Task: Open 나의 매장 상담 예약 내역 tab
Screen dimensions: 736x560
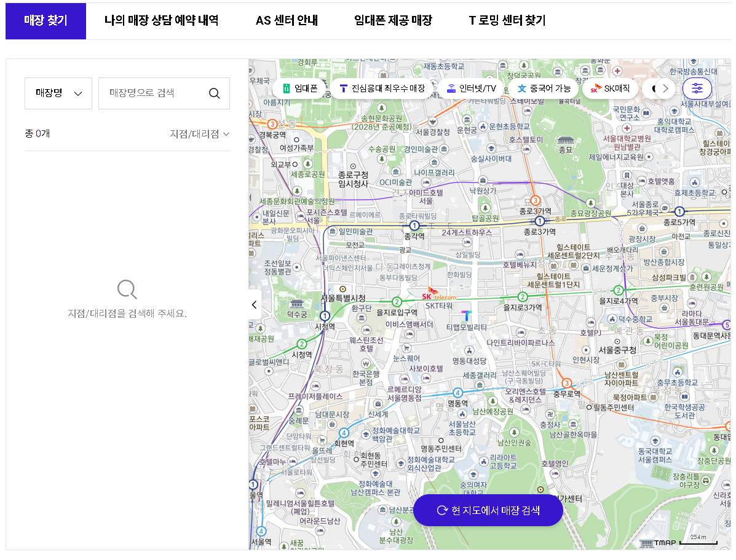Action: point(161,21)
